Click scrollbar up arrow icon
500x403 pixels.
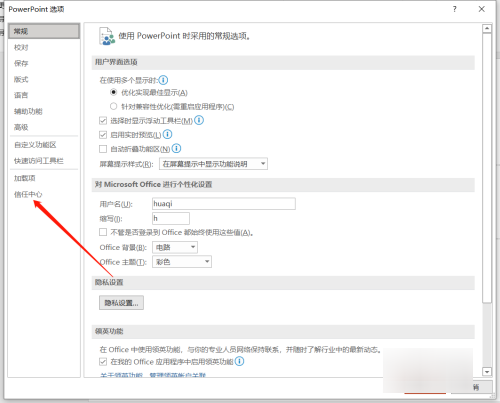pyautogui.click(x=487, y=29)
